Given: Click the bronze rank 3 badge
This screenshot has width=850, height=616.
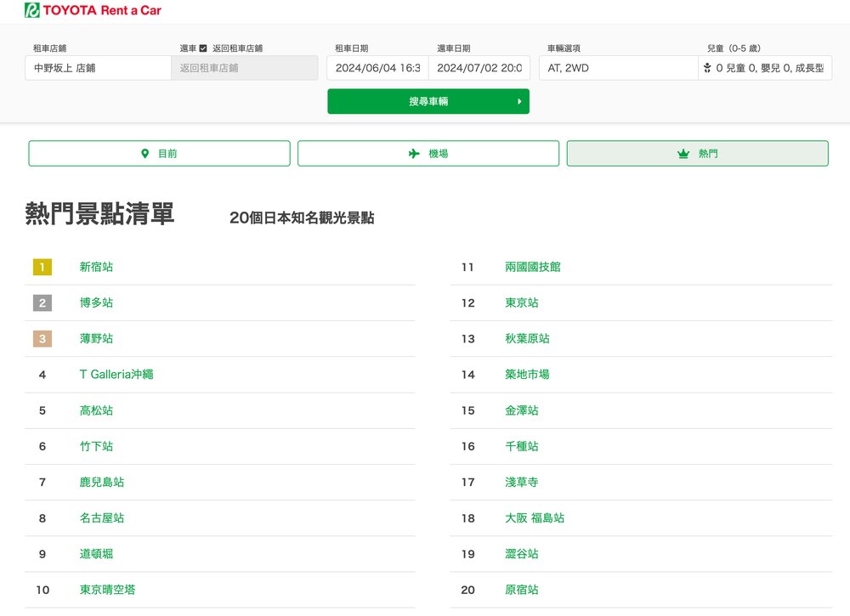Looking at the screenshot, I should point(42,339).
